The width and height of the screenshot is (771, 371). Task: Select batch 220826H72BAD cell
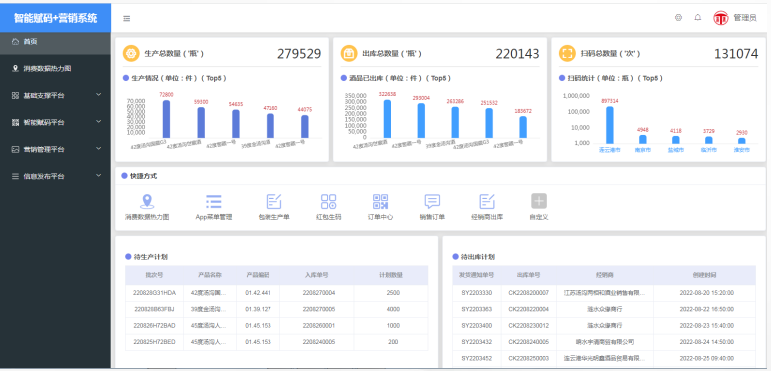point(154,325)
